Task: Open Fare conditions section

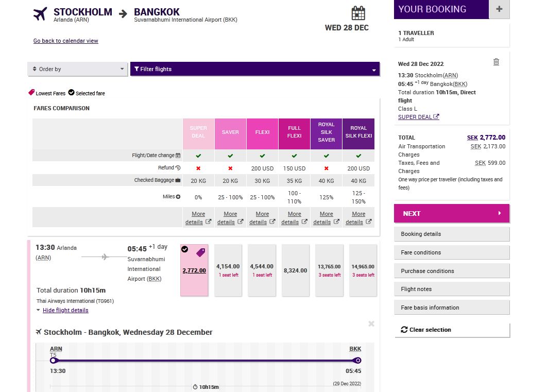Action: (x=451, y=252)
